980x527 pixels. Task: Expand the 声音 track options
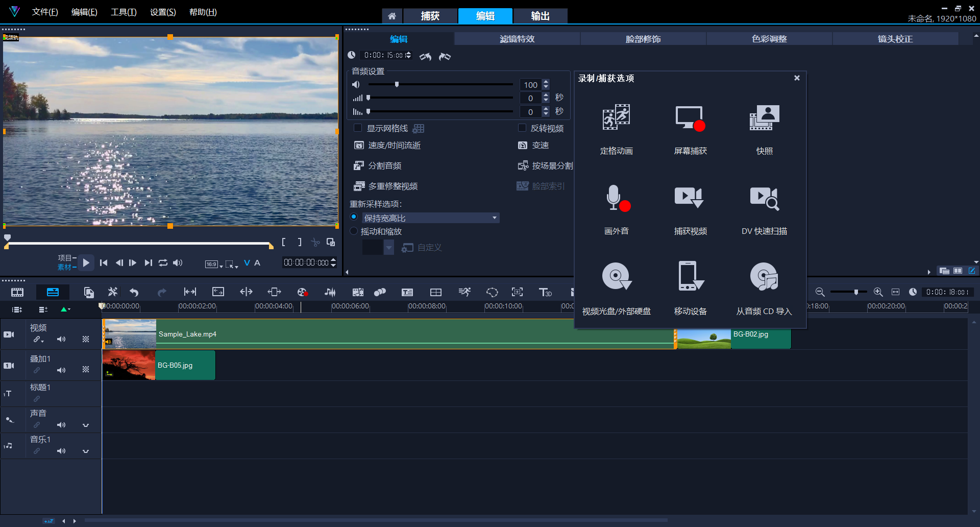[86, 425]
